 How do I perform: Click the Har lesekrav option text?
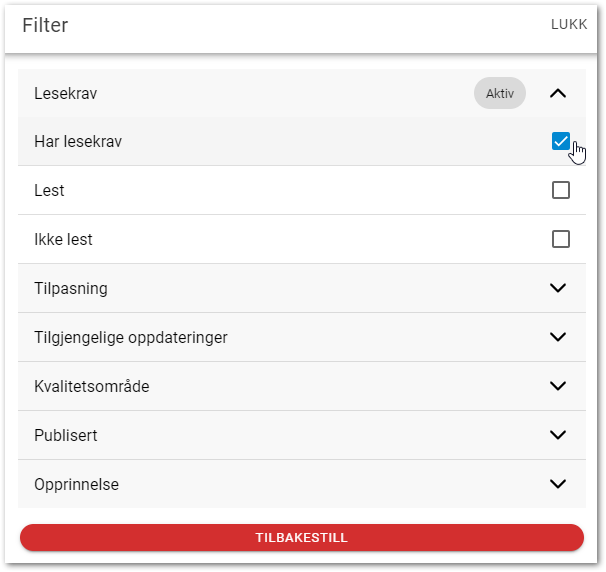point(78,142)
